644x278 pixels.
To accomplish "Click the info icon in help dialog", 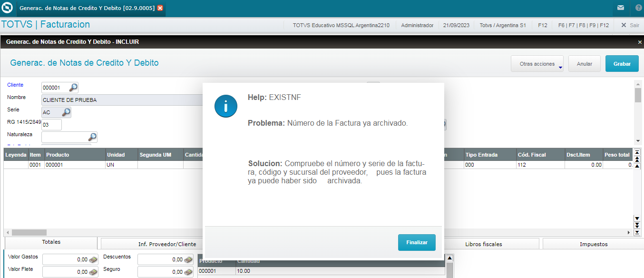I will pos(226,106).
